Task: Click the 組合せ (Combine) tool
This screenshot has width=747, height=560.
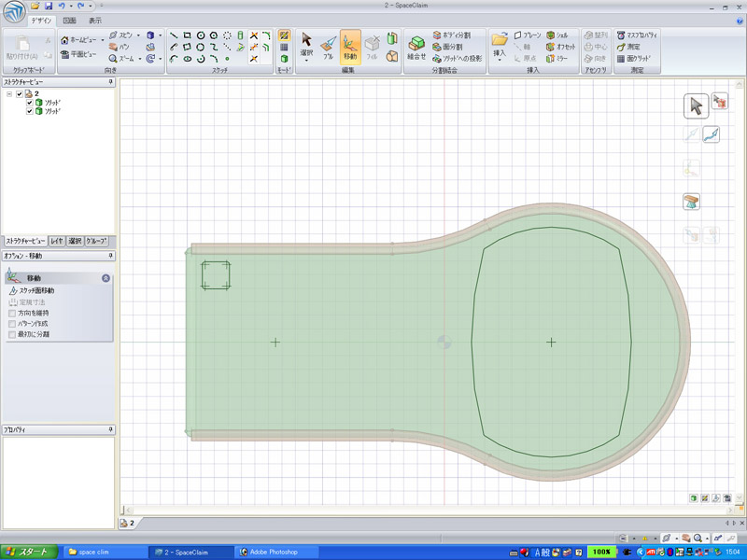Action: (x=416, y=47)
